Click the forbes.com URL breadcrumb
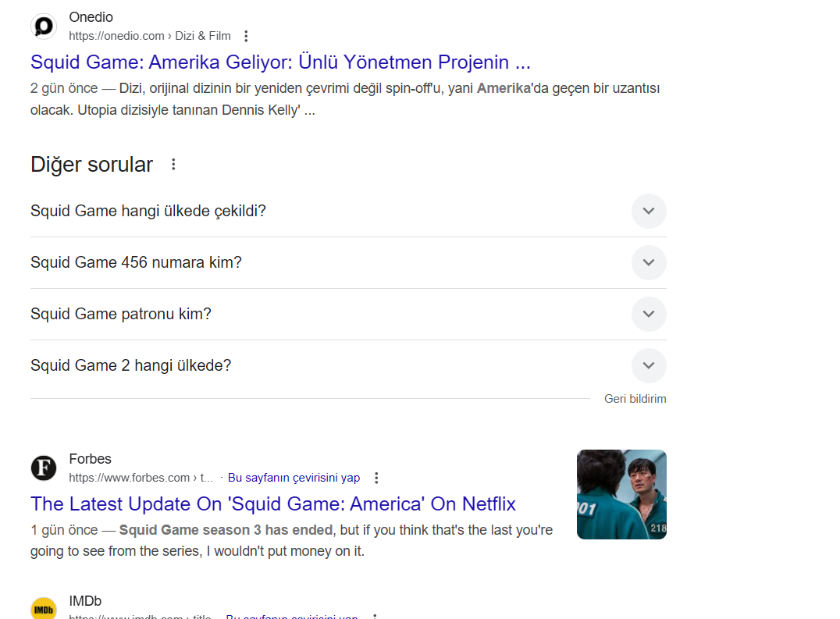Image resolution: width=840 pixels, height=619 pixels. (x=141, y=478)
